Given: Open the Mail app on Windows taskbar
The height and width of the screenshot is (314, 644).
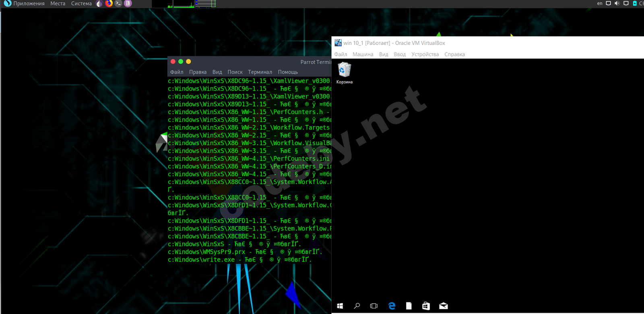Looking at the screenshot, I should tap(443, 306).
